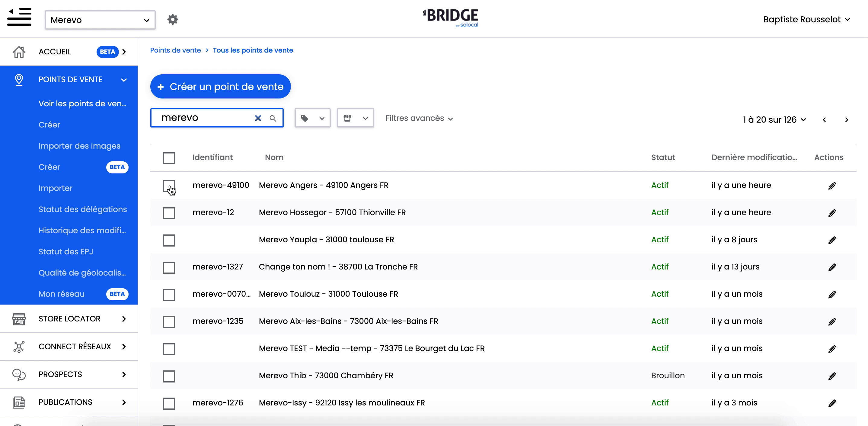Open the tag filter dropdown

tap(312, 118)
